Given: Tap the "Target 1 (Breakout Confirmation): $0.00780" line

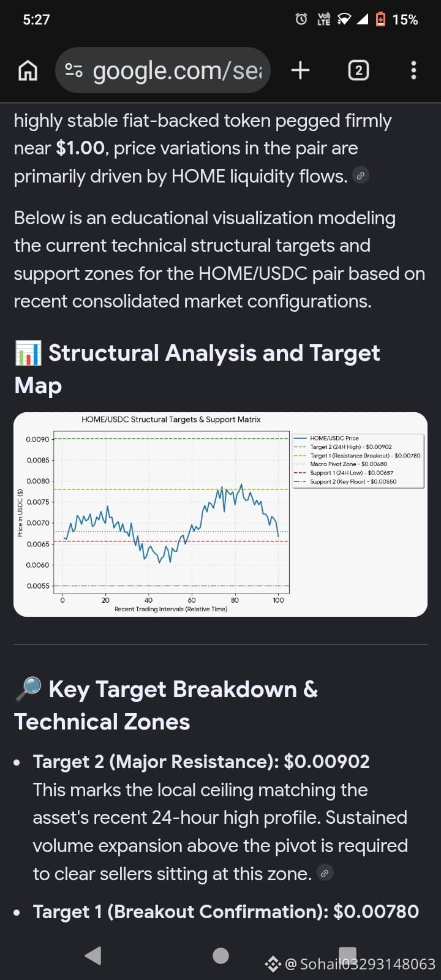Looking at the screenshot, I should tap(226, 911).
